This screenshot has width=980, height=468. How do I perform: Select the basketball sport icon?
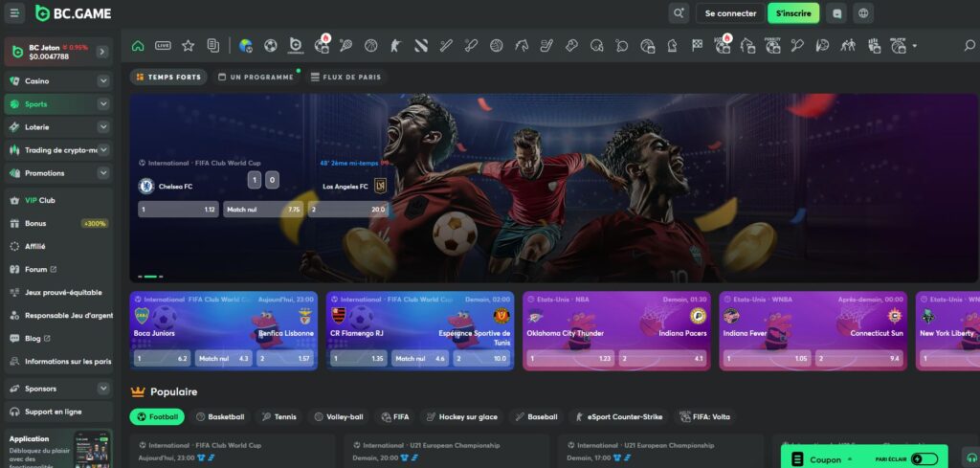[x=370, y=46]
